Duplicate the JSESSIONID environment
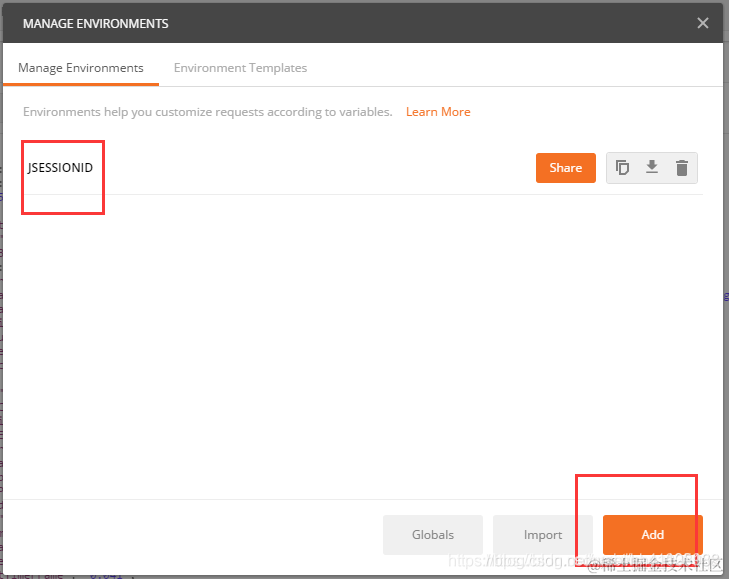 point(622,167)
